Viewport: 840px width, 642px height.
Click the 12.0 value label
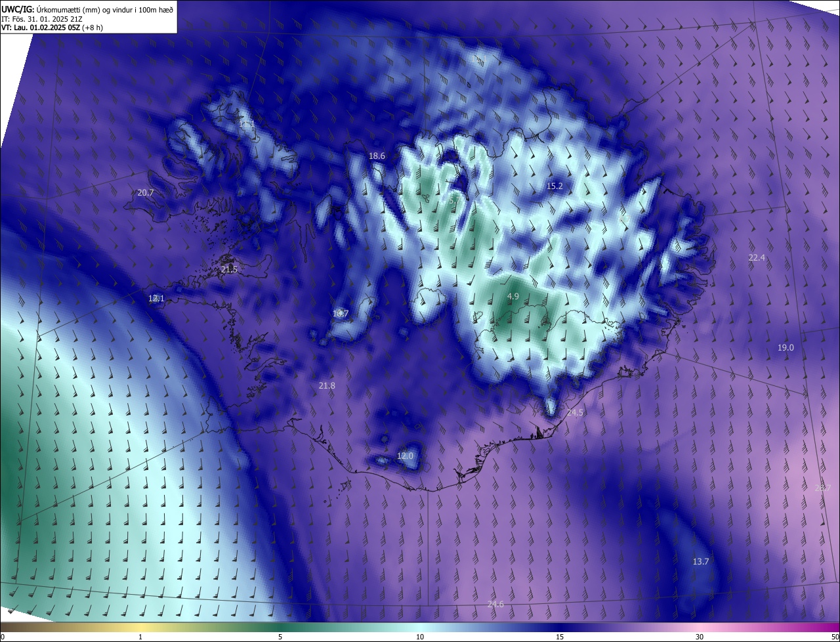coord(406,456)
